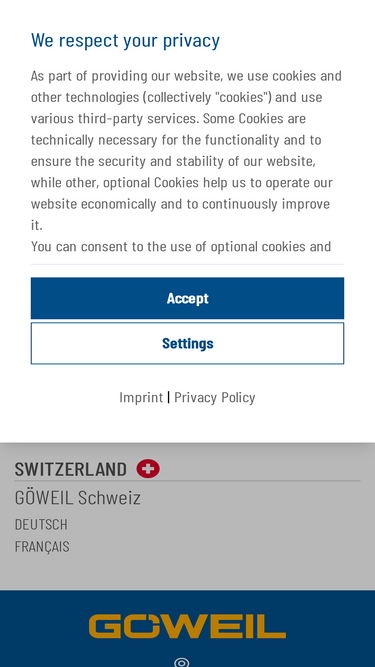
Task: Click the separator between Imprint and Privacy Policy
Action: click(x=169, y=397)
